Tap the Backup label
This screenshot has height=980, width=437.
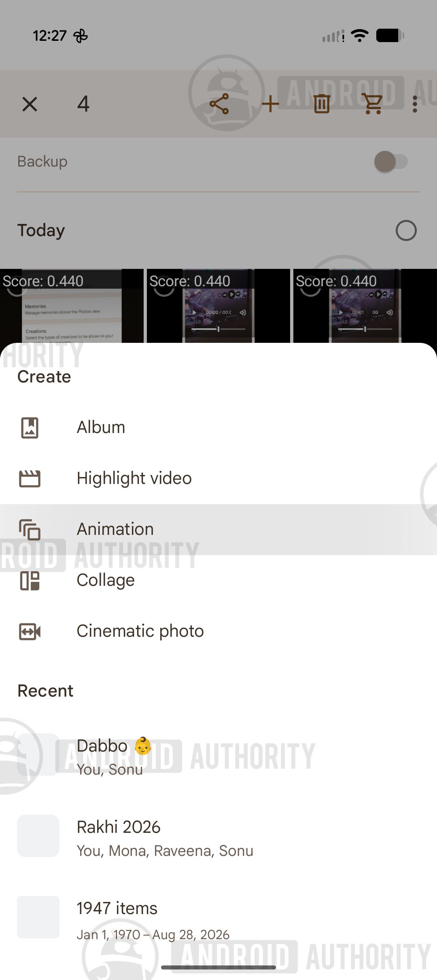[x=42, y=162]
